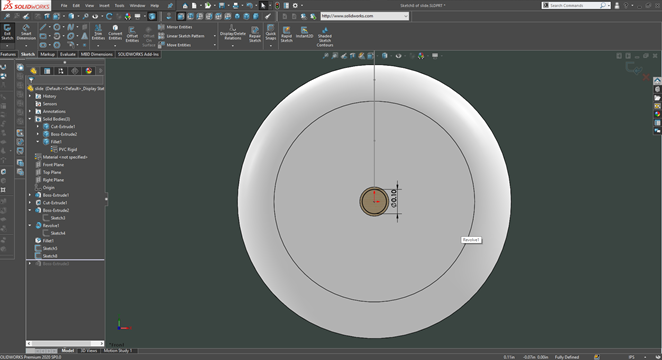Click the Exit Sketch button
The height and width of the screenshot is (360, 662).
(x=7, y=32)
